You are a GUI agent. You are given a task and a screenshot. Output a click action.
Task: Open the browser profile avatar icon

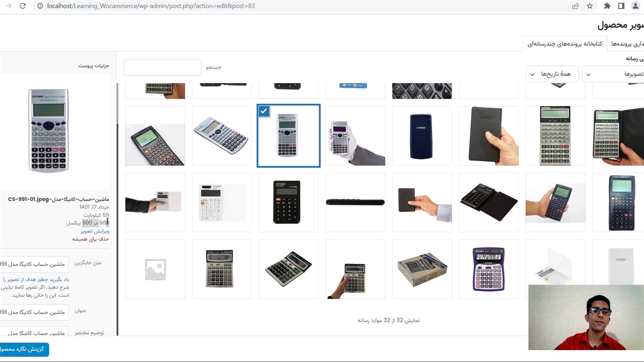[x=635, y=6]
